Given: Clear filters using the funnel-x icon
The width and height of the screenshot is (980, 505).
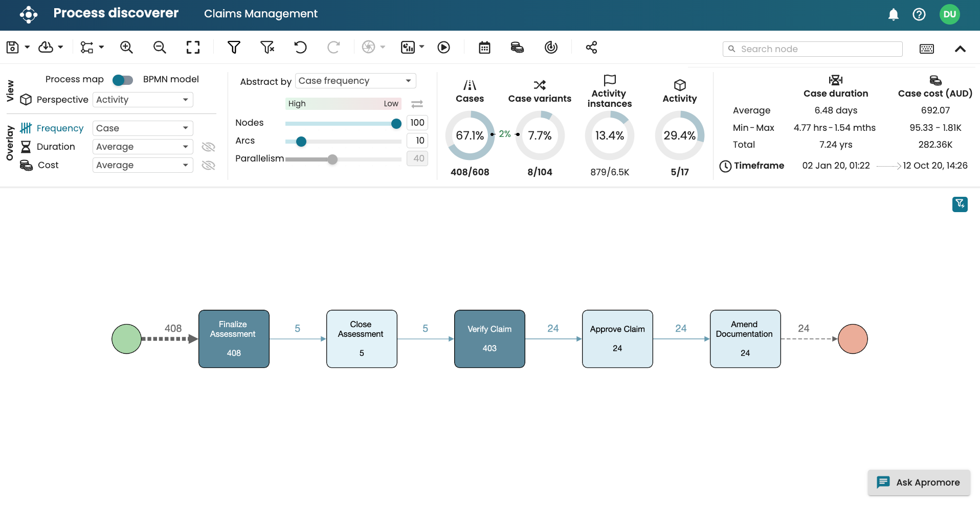Looking at the screenshot, I should click(267, 48).
